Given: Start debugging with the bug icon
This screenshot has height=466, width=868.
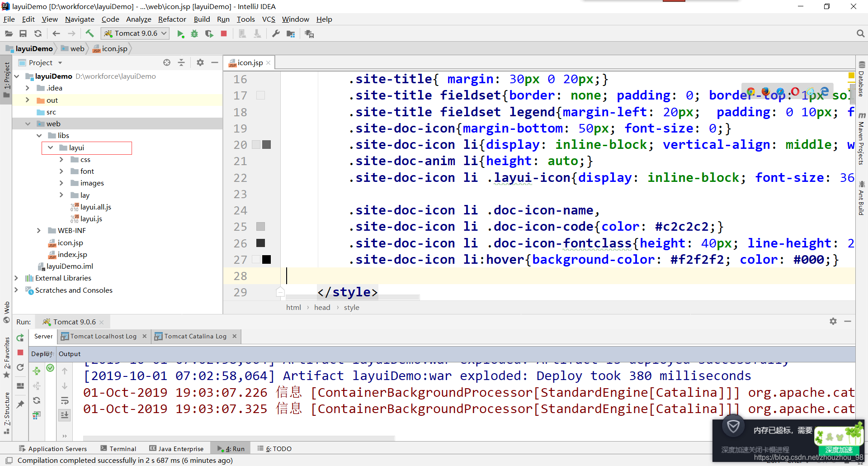Looking at the screenshot, I should point(194,34).
